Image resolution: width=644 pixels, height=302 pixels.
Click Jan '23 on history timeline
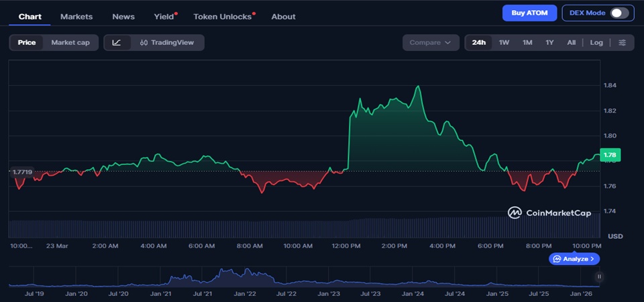[329, 294]
